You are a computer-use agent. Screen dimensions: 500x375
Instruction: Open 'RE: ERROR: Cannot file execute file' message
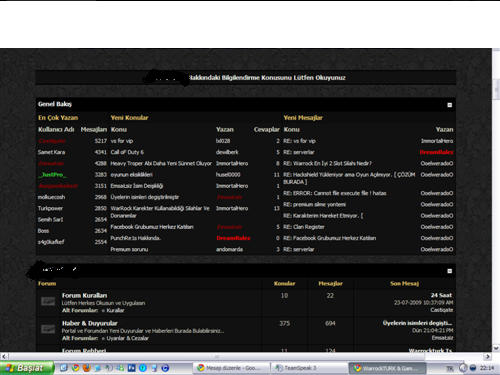[335, 193]
